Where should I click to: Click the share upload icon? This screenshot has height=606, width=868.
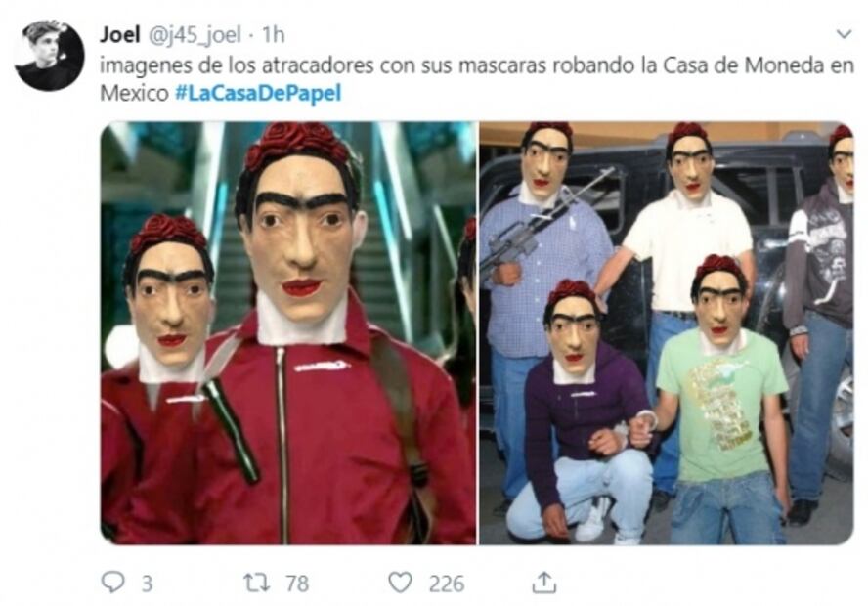[x=544, y=583]
